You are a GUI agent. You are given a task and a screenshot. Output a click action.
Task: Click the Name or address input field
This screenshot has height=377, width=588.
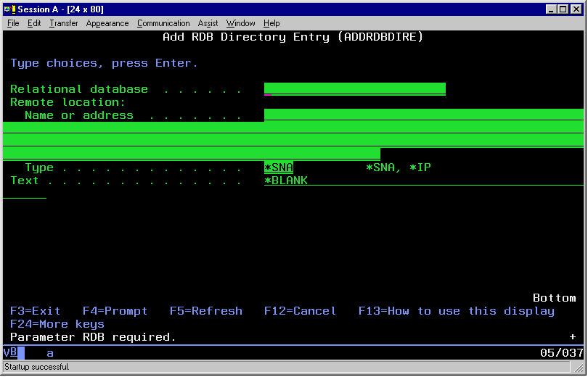click(x=423, y=115)
